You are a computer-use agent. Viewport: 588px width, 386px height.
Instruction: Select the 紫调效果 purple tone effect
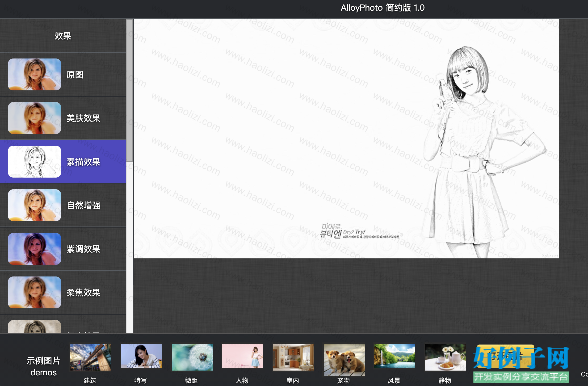tap(63, 249)
